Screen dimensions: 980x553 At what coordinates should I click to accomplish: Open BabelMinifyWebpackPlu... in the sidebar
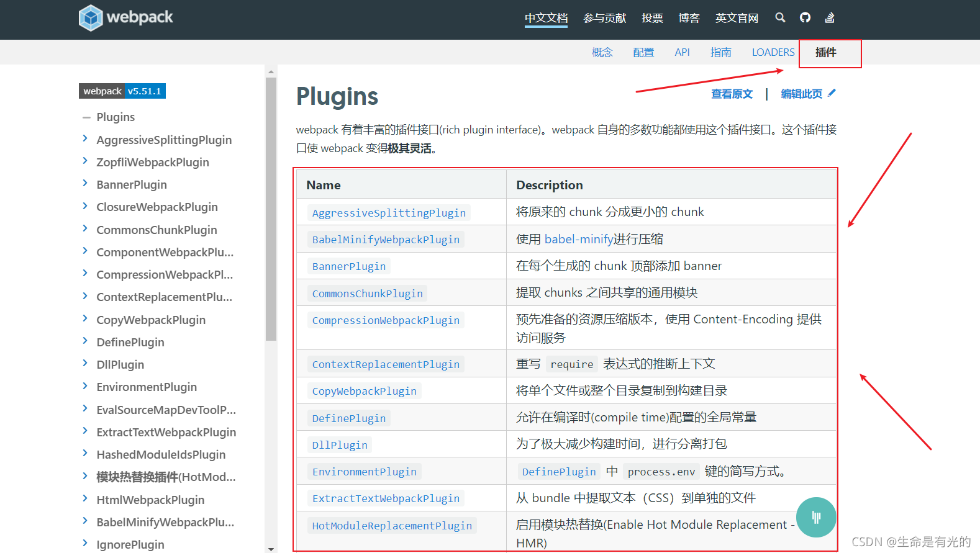click(x=165, y=522)
